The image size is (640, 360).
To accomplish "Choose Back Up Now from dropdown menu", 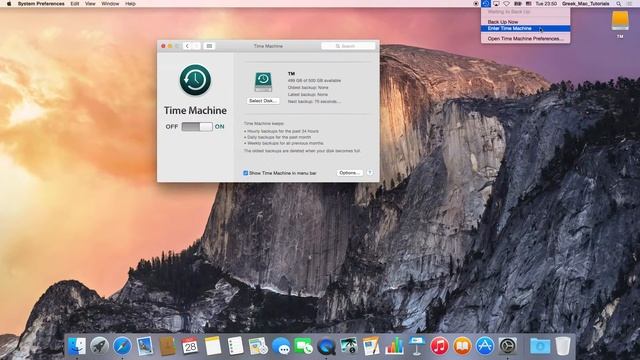I will click(x=525, y=22).
